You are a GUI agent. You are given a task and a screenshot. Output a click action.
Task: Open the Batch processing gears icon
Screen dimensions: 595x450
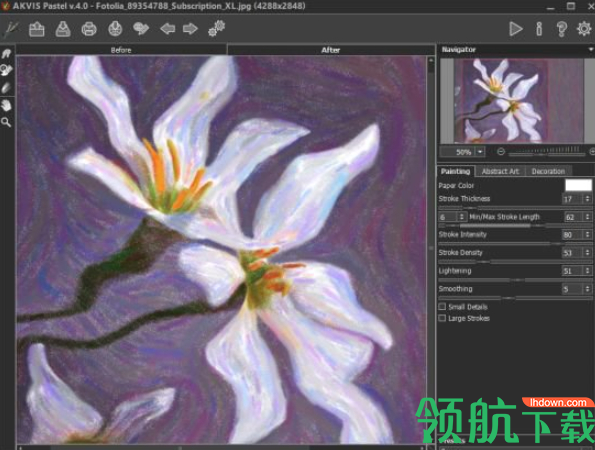click(x=217, y=28)
